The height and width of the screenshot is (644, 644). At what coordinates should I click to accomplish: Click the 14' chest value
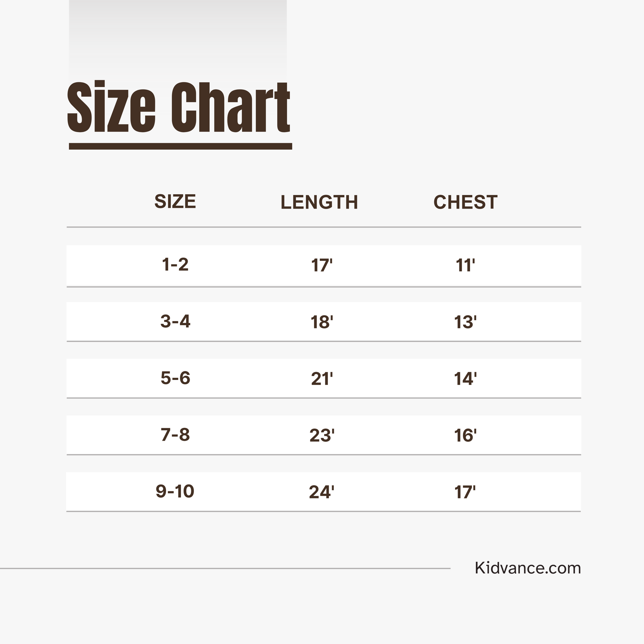tap(465, 379)
